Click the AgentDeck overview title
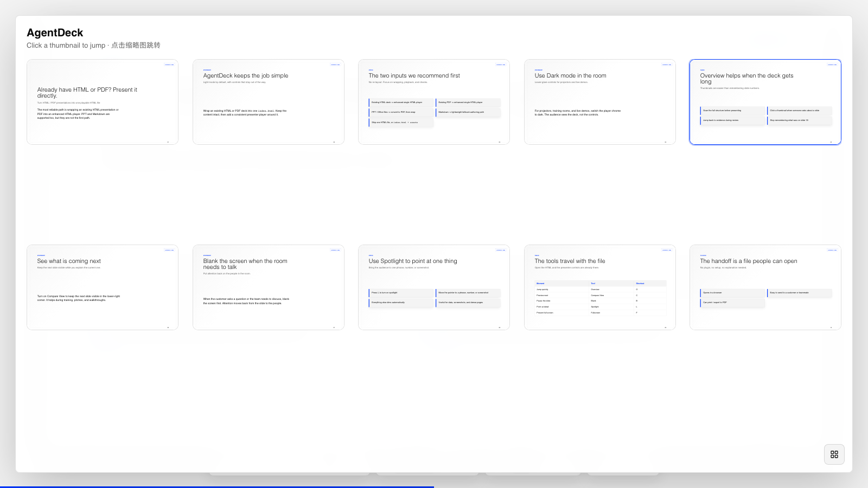The width and height of the screenshot is (868, 488). pos(55,33)
